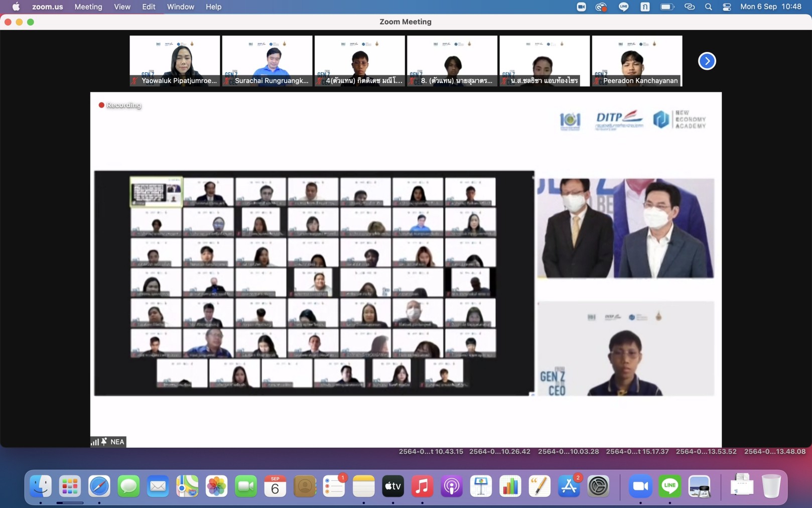Select desktop file ending 13.48.08
Screen dimensions: 812x508
[774, 451]
